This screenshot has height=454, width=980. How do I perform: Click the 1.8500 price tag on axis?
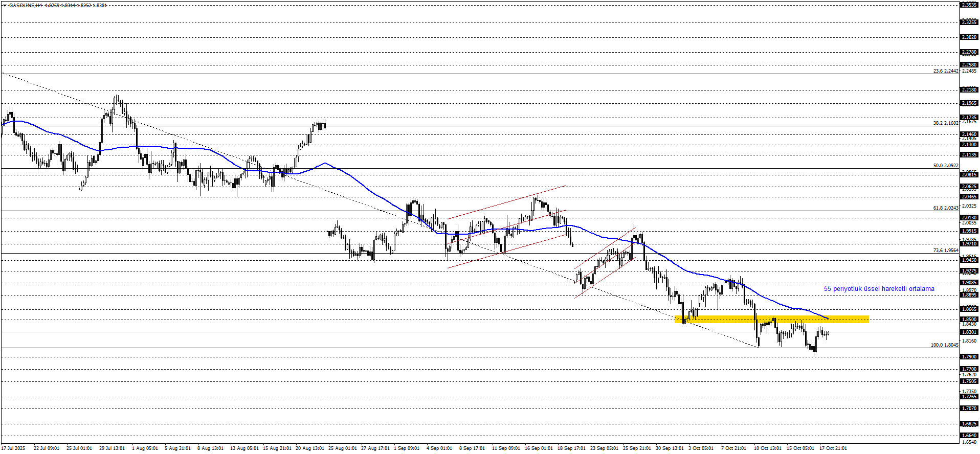point(969,320)
